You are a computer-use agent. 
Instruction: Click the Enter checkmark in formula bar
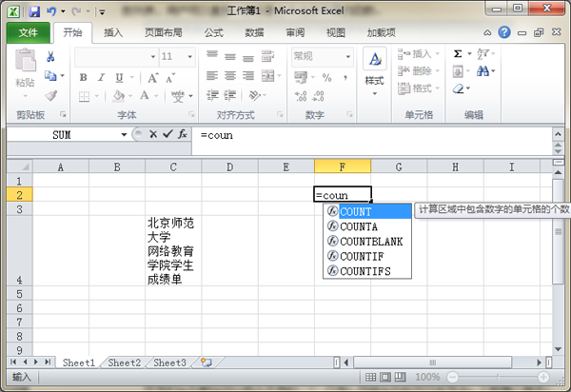167,134
